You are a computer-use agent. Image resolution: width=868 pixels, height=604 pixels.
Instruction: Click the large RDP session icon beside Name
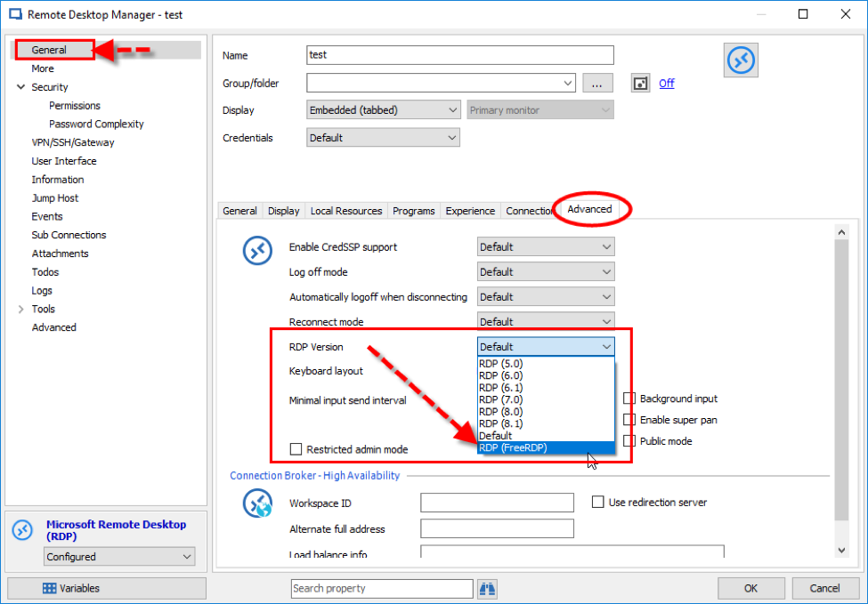741,60
